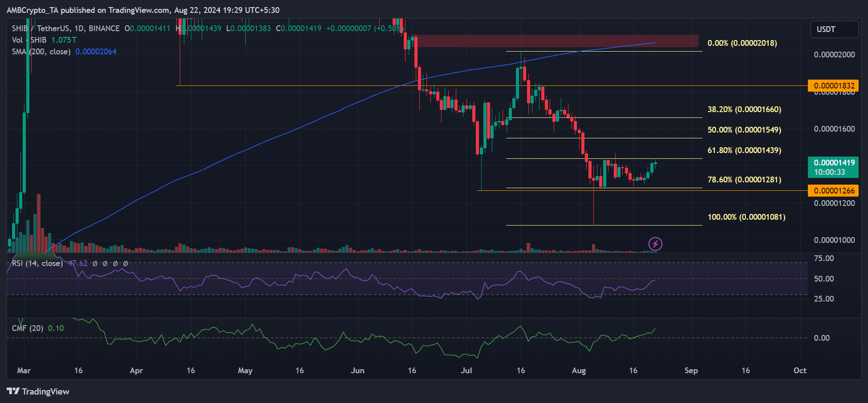Viewport: 868px width, 403px height.
Task: Click the red supply zone rectangle
Action: [558, 41]
